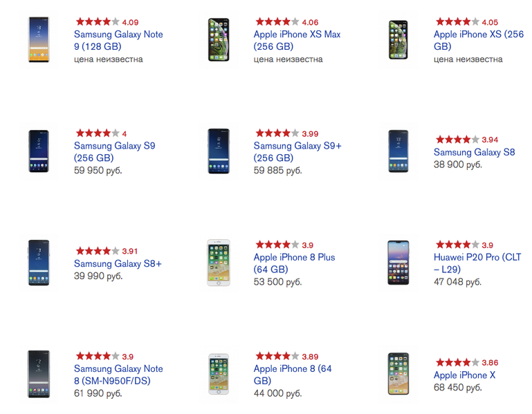Image resolution: width=532 pixels, height=414 pixels.
Task: Follow the Samsung Galaxy S9+ (256 GB) link
Action: 297,152
